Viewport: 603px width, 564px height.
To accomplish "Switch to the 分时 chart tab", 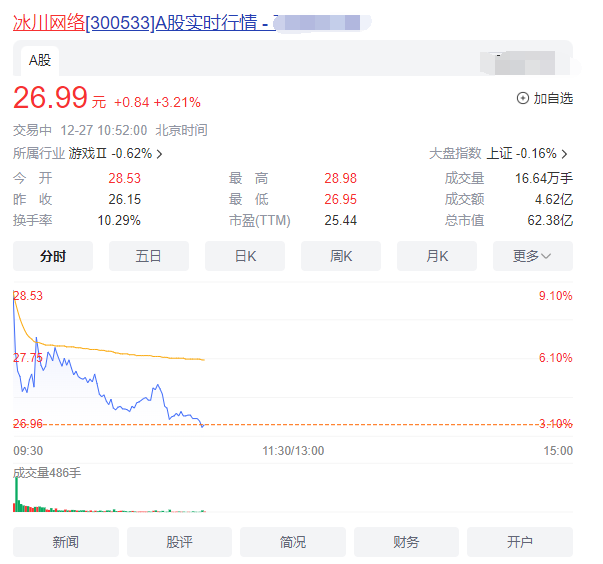I will (x=53, y=256).
